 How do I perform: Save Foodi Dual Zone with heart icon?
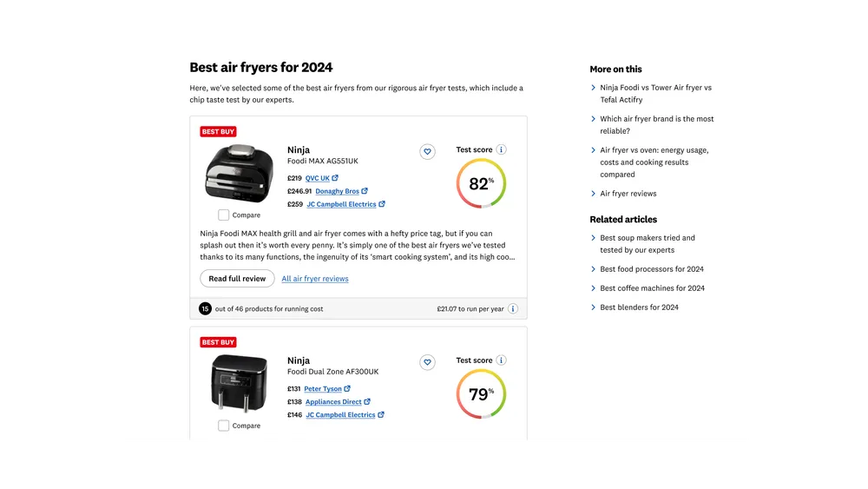pos(427,362)
